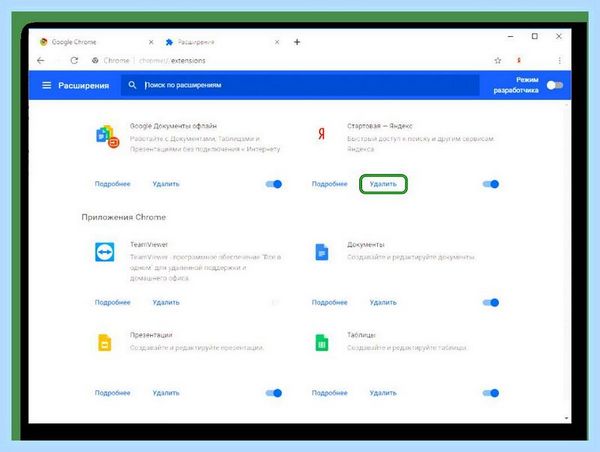Click the scrollbar down arrow
This screenshot has height=452, width=600.
click(x=566, y=418)
